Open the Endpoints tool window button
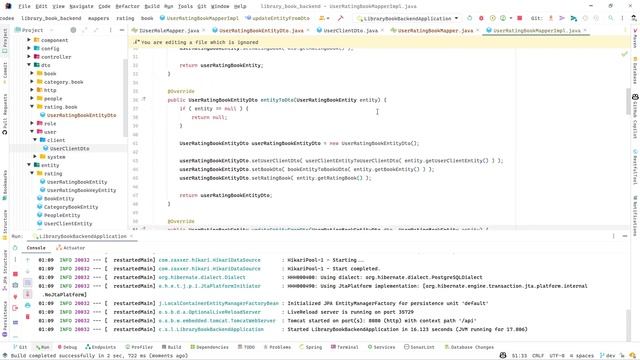640x360 pixels. point(100,347)
